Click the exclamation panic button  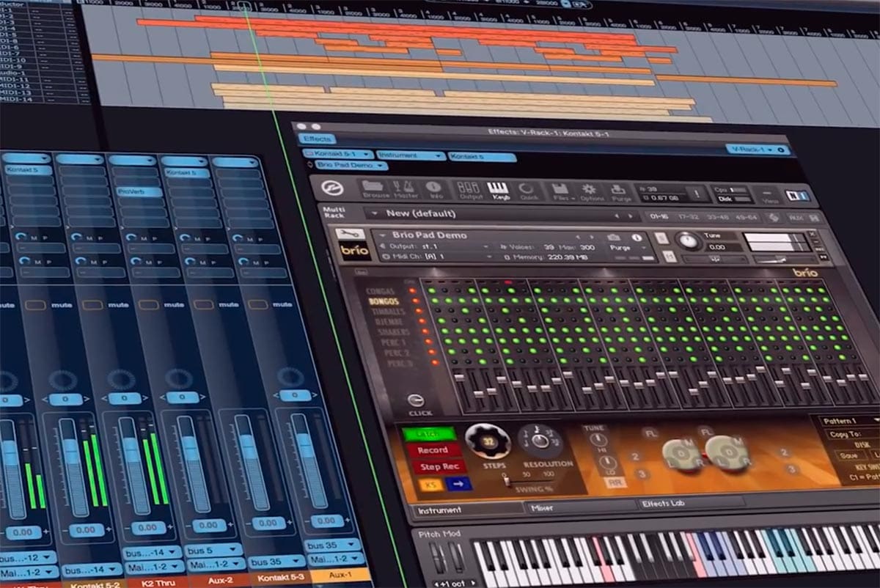[696, 194]
